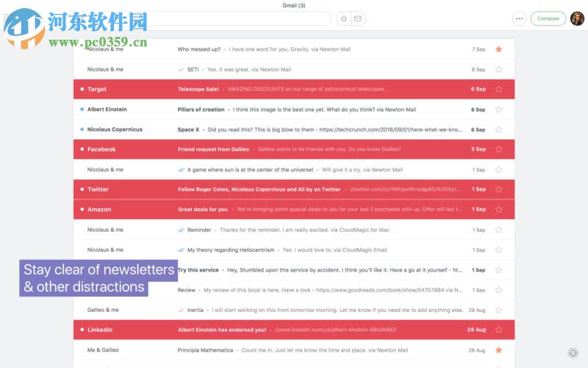Select the Facebook sender name
Viewport: 588px width, 368px height.
click(101, 149)
